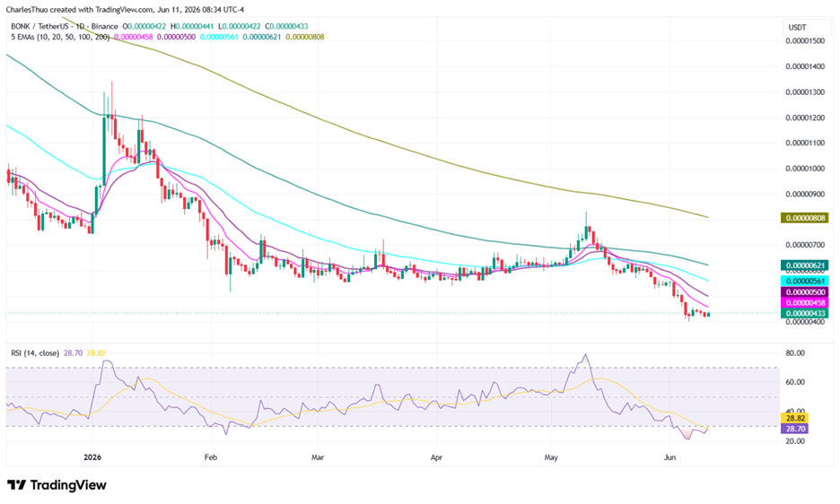Image resolution: width=840 pixels, height=504 pixels.
Task: Click the 2026 time axis label
Action: point(92,457)
